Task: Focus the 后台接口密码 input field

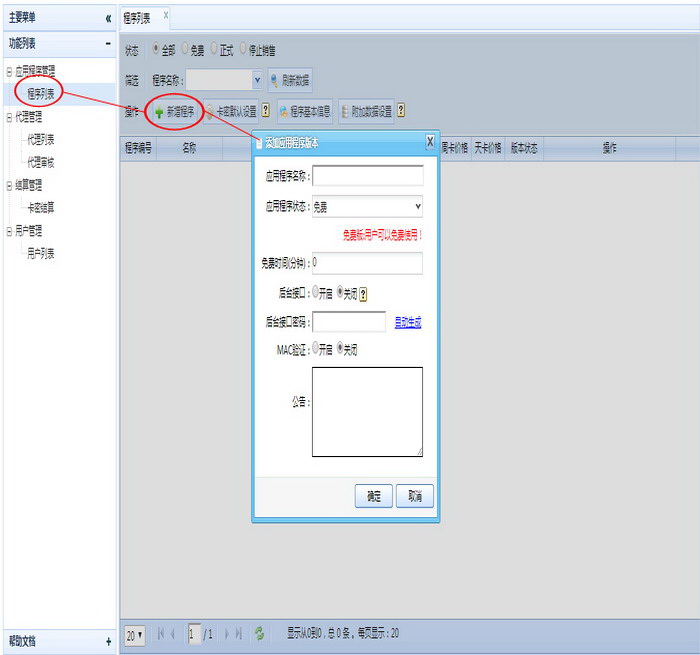Action: click(349, 322)
